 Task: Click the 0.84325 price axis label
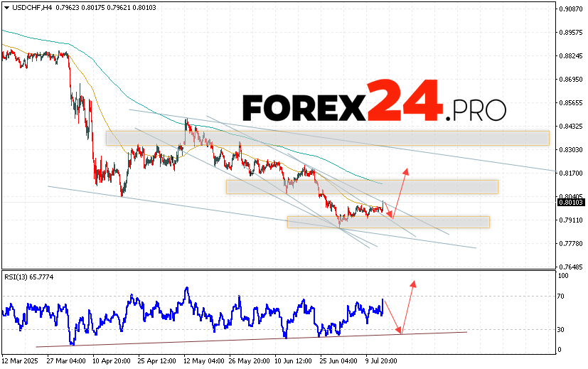click(x=570, y=127)
